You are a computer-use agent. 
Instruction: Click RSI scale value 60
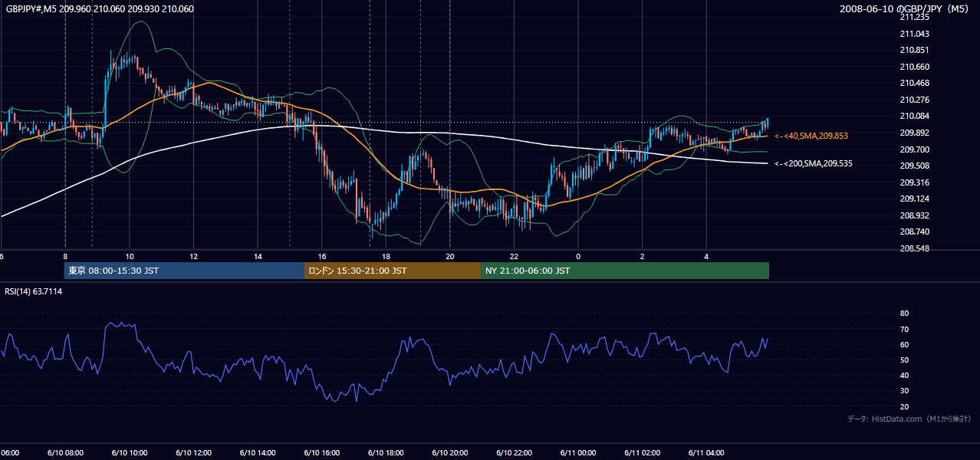point(904,344)
